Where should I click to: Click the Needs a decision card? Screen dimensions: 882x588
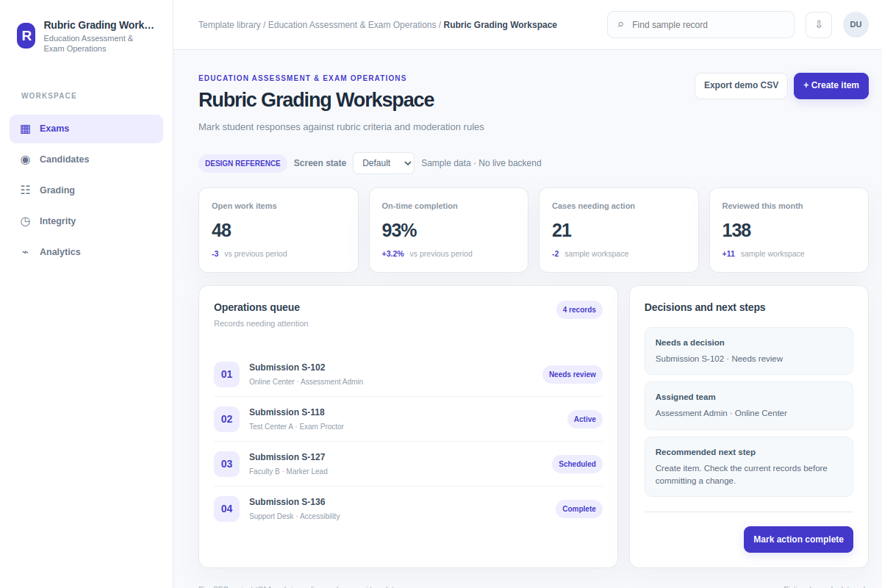(x=749, y=351)
